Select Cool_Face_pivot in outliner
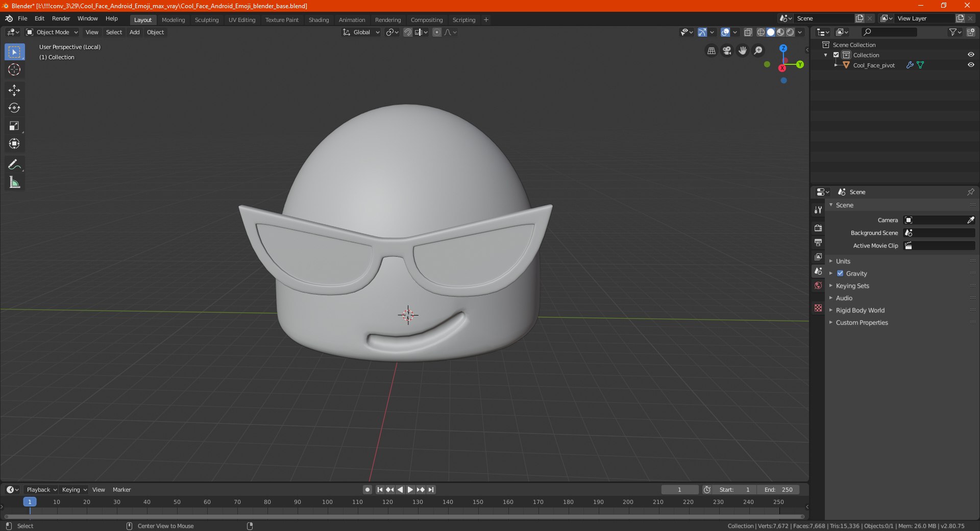The width and height of the screenshot is (980, 531). point(874,65)
